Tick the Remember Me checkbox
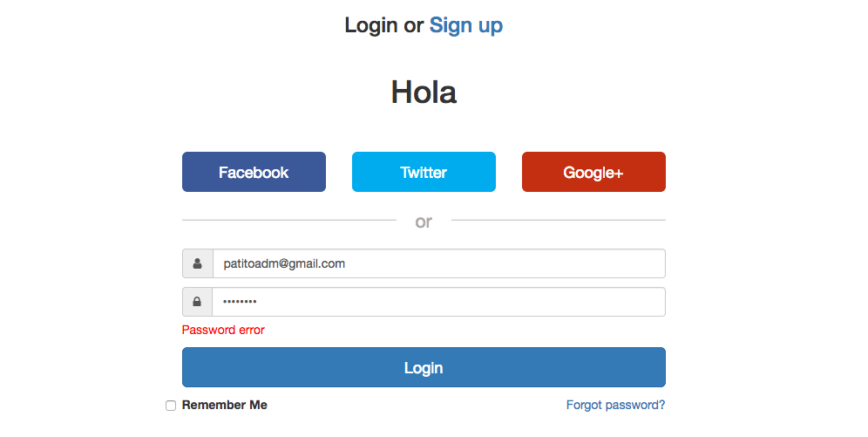 click(171, 406)
